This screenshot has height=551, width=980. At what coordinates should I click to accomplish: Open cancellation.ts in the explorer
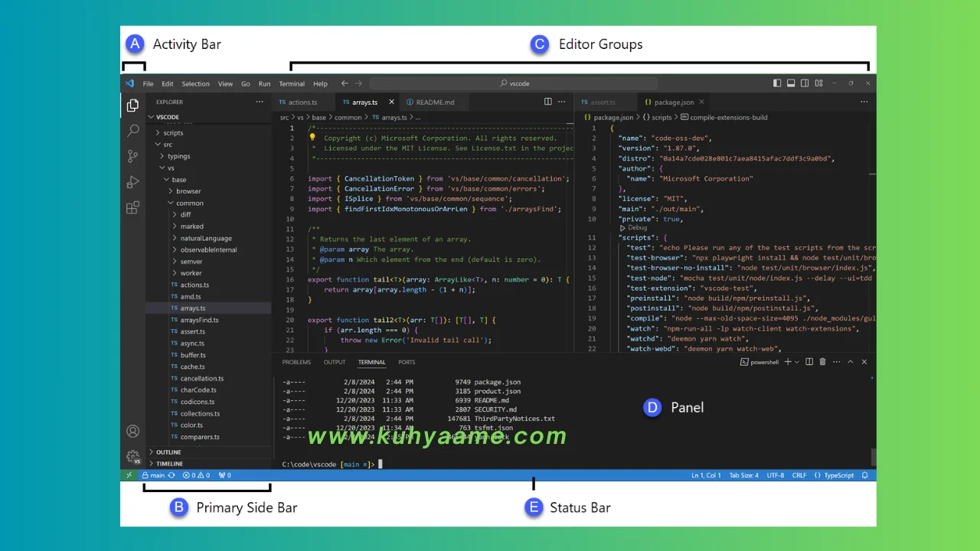coord(202,378)
